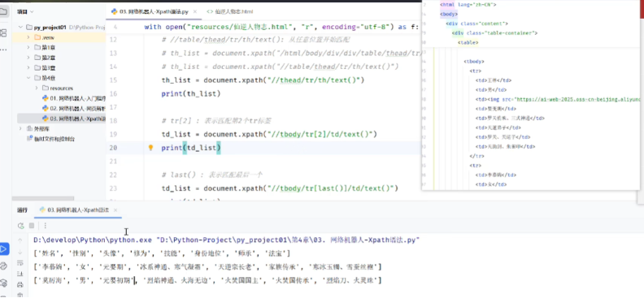Show more tool windows via ellipsis icon

pos(3,50)
